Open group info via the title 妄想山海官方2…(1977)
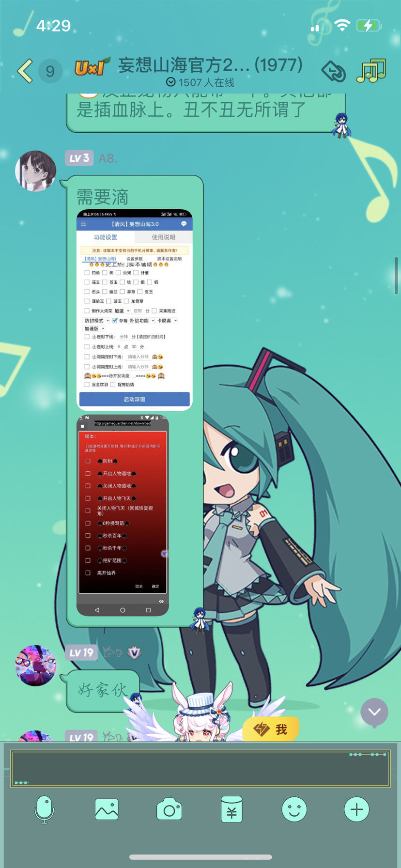The image size is (401, 868). point(211,64)
